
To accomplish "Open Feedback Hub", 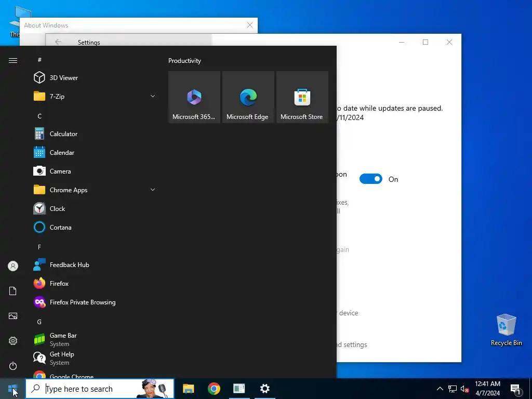I will click(x=95, y=264).
